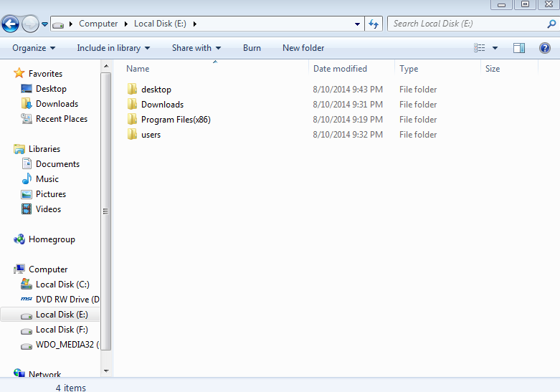
Task: Click the drive icon in address bar
Action: coord(58,24)
